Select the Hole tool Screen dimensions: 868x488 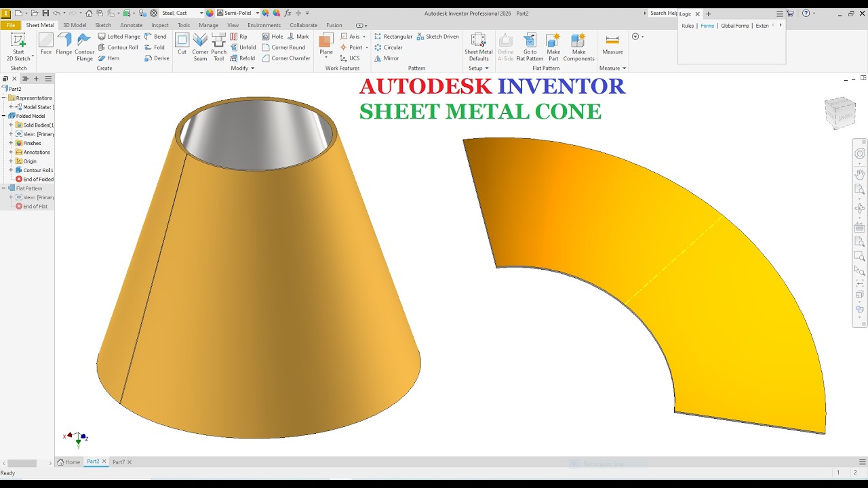(273, 37)
